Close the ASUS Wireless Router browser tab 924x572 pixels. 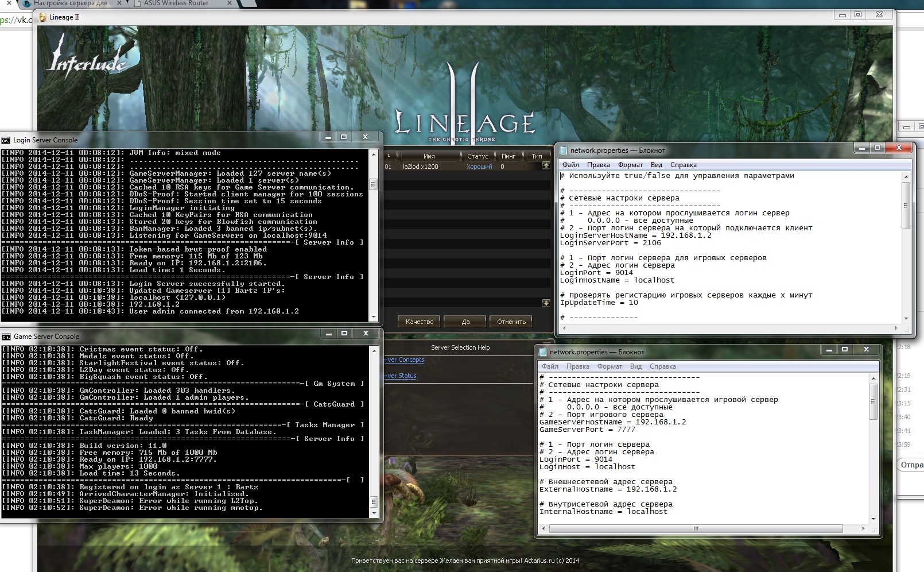[229, 3]
